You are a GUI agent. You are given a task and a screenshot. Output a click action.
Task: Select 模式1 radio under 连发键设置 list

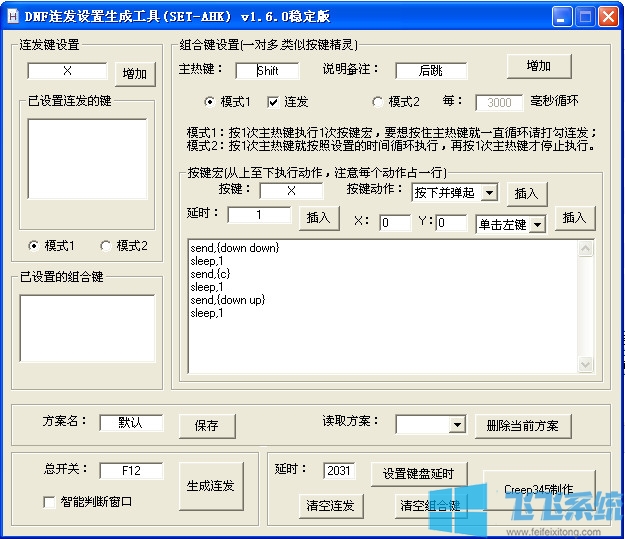pyautogui.click(x=34, y=246)
